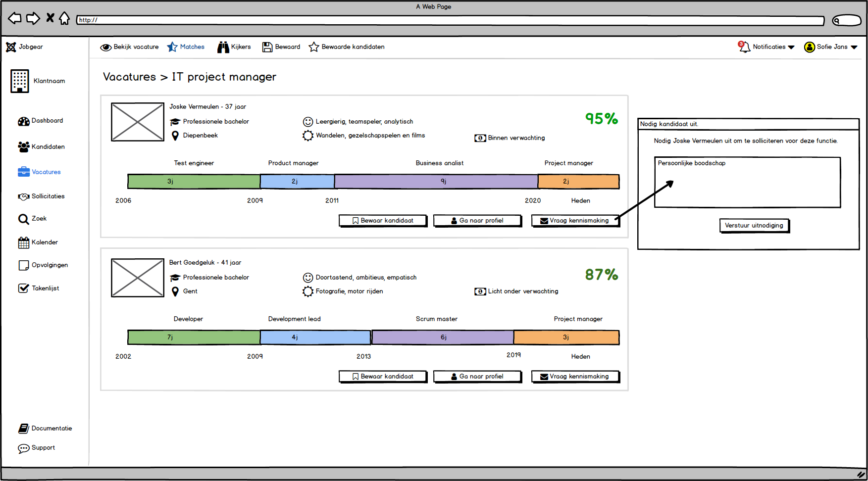
Task: Click the browser forward arrow
Action: pos(33,19)
